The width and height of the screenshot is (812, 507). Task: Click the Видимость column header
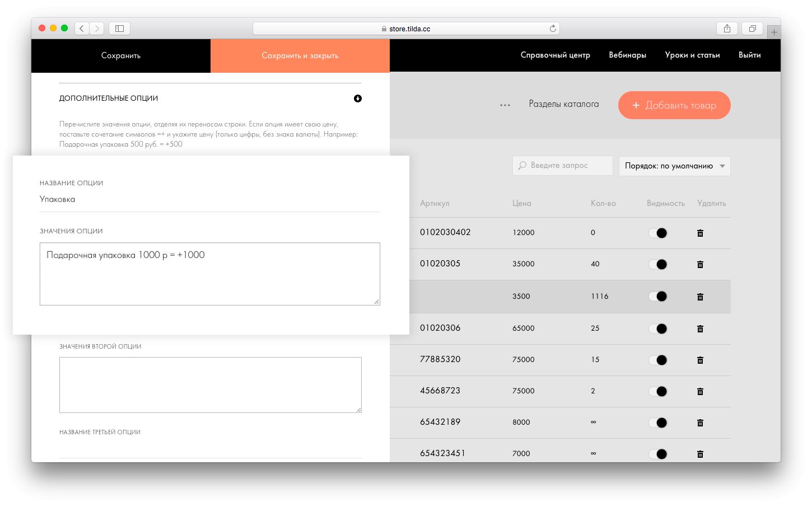click(x=666, y=203)
